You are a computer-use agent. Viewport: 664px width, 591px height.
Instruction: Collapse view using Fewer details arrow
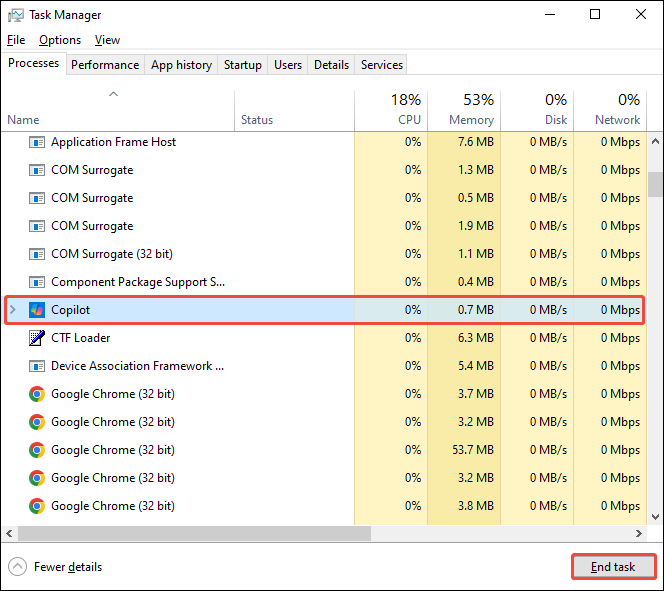tap(17, 567)
